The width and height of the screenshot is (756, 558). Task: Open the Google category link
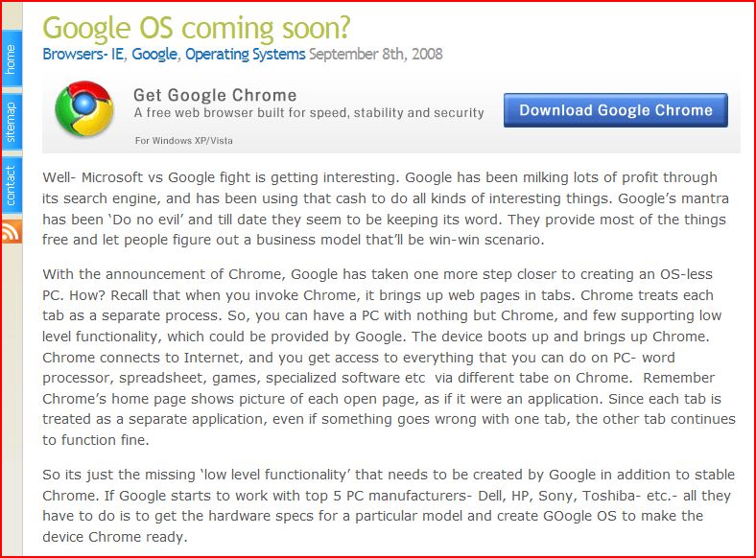point(154,54)
